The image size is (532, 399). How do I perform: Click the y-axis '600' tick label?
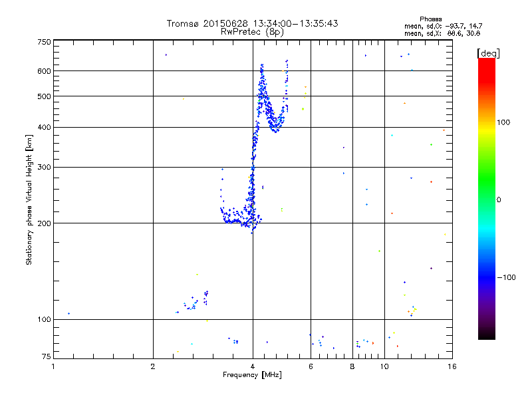(44, 71)
